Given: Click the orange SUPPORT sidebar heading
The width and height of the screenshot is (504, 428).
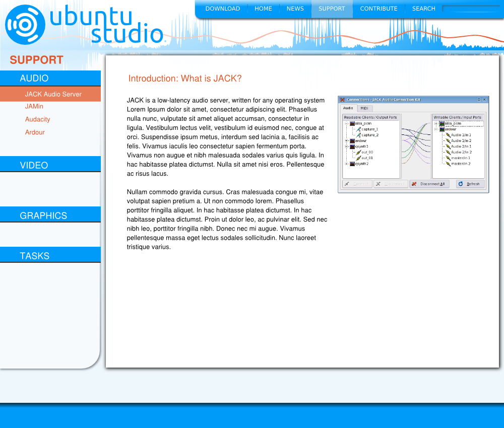Looking at the screenshot, I should (x=36, y=60).
